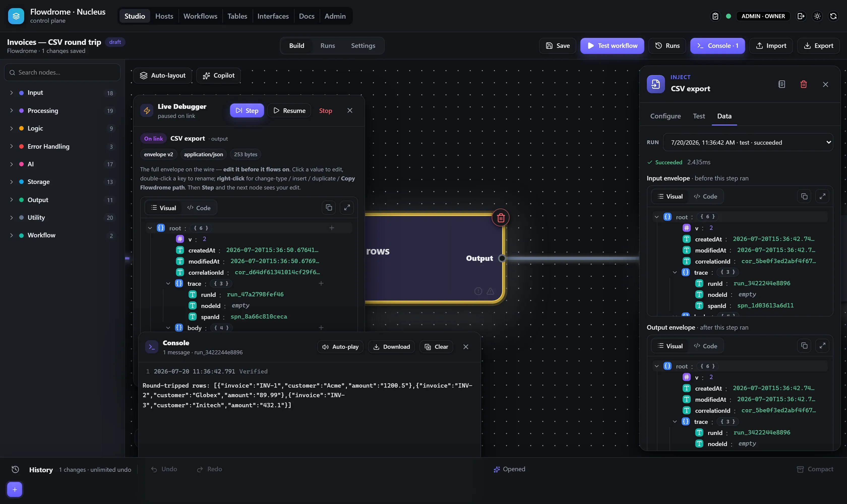Open the notes icon in the CSV export inspector

click(781, 84)
